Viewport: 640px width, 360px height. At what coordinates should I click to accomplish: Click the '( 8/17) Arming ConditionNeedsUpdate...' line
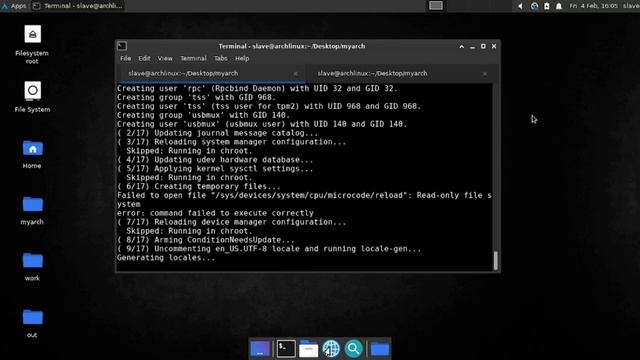pos(206,240)
